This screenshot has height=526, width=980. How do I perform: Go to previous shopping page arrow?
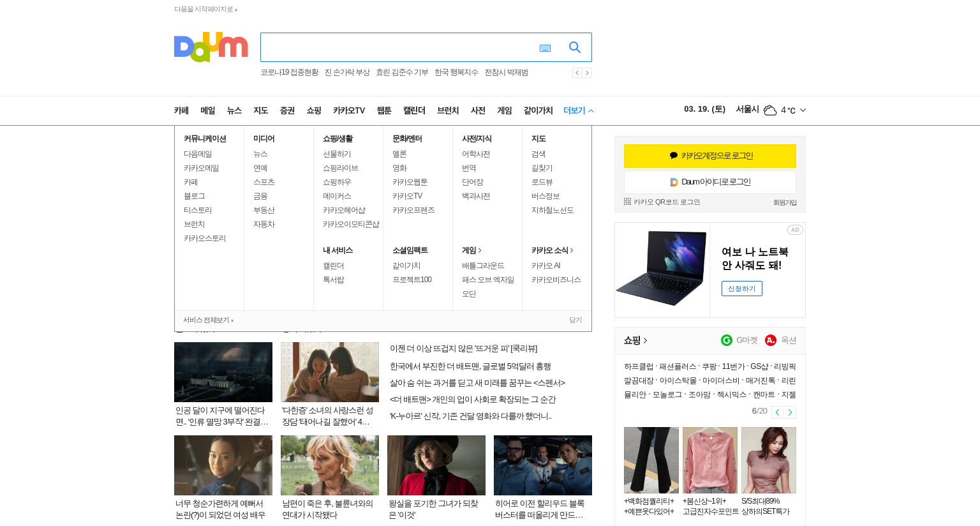click(777, 412)
